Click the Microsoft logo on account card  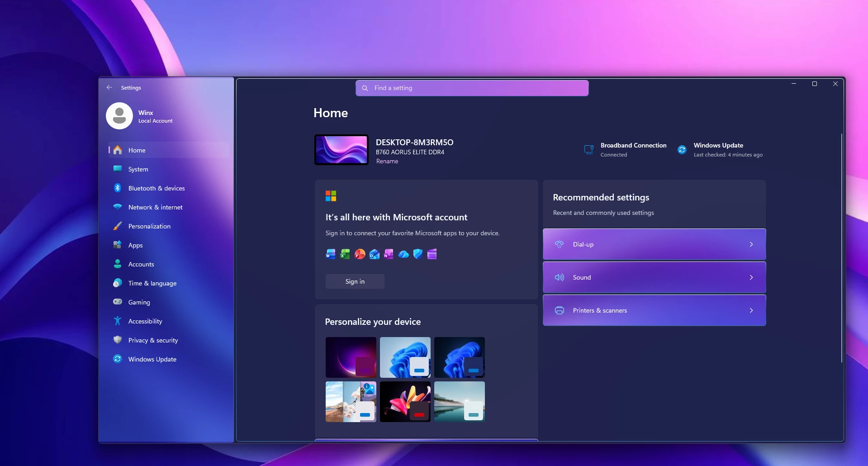(331, 196)
